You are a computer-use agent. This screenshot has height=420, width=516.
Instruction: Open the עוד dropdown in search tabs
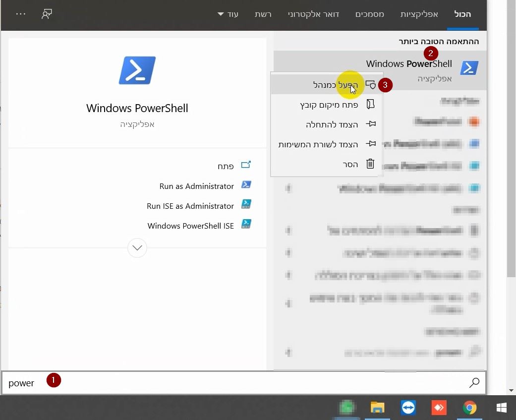tap(228, 14)
